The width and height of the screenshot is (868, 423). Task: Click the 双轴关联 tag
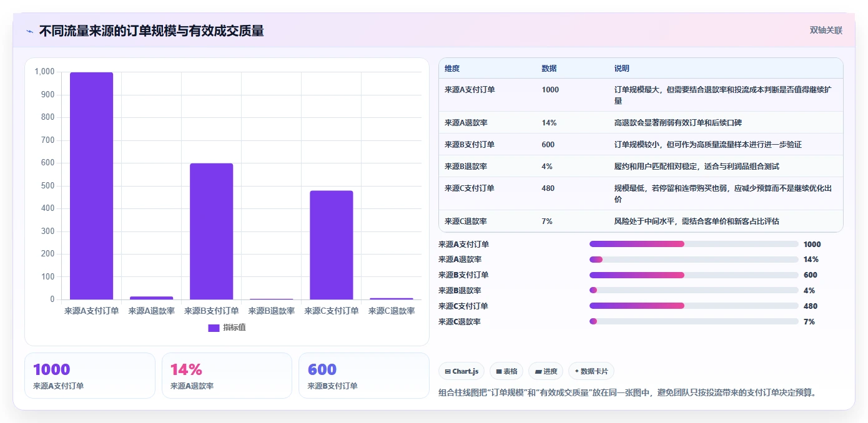click(826, 31)
